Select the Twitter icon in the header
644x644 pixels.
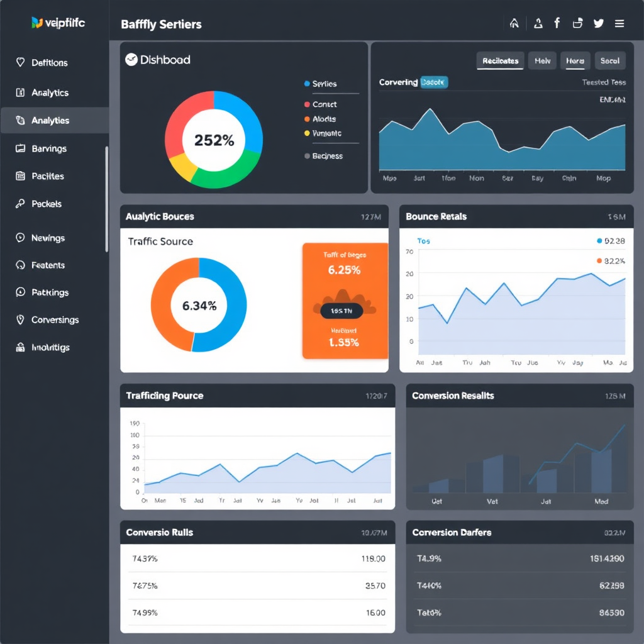598,23
